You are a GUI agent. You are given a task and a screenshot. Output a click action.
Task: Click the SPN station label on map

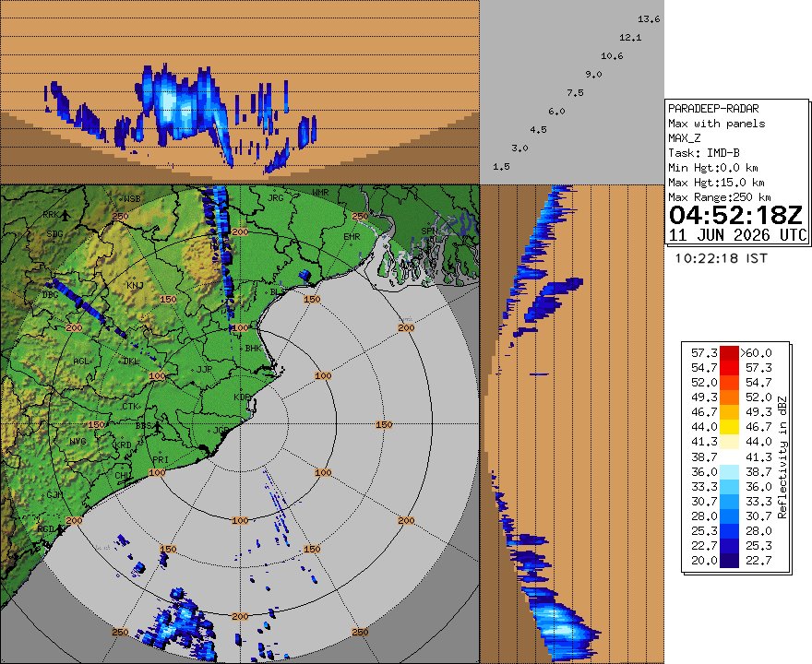pos(429,231)
